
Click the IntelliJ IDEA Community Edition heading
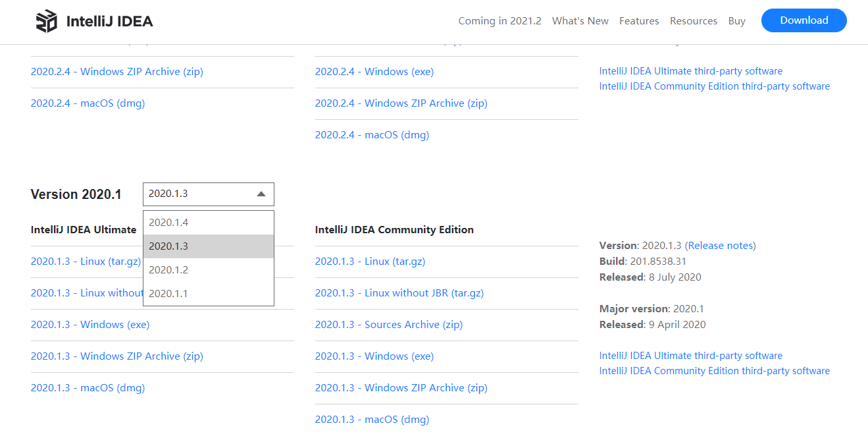tap(394, 230)
